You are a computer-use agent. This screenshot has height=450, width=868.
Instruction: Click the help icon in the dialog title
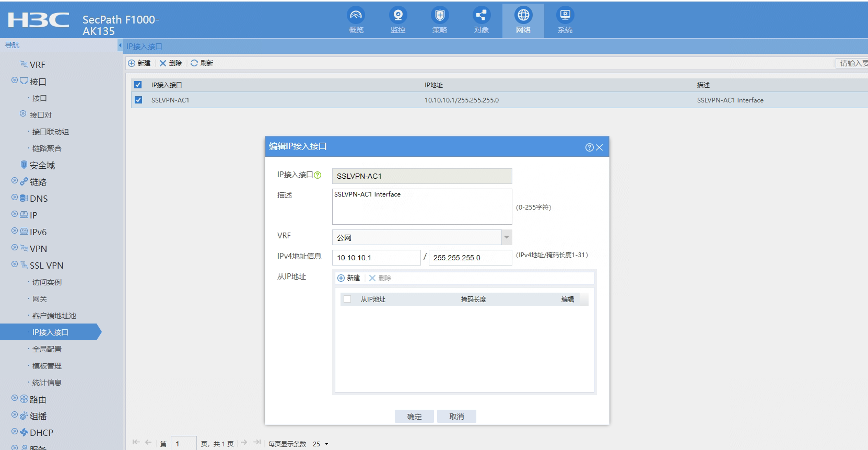589,147
